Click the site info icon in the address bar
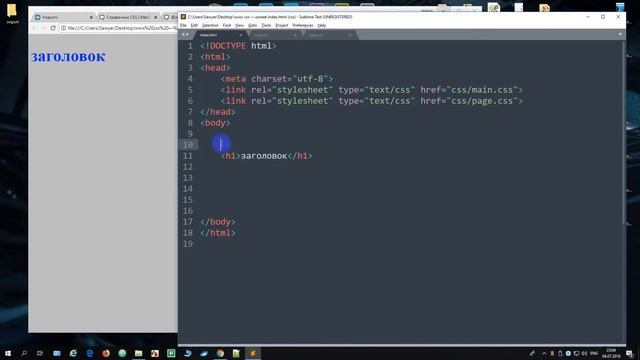The height and width of the screenshot is (360, 640). [x=63, y=28]
